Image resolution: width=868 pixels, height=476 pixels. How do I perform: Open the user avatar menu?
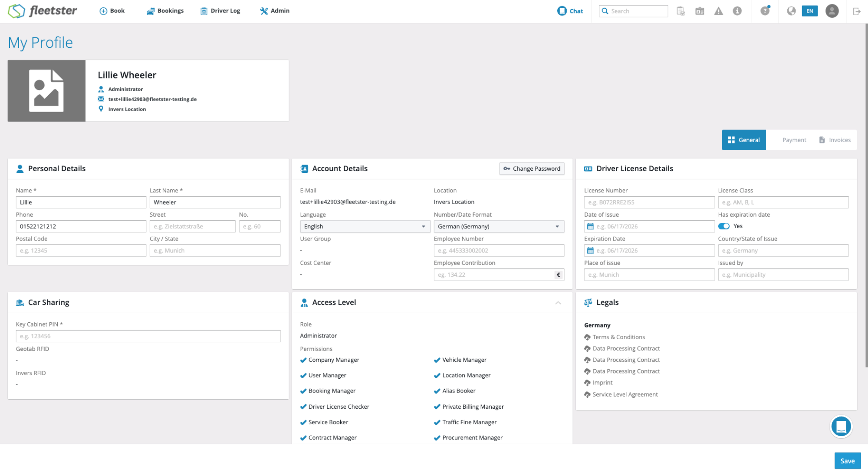[832, 11]
